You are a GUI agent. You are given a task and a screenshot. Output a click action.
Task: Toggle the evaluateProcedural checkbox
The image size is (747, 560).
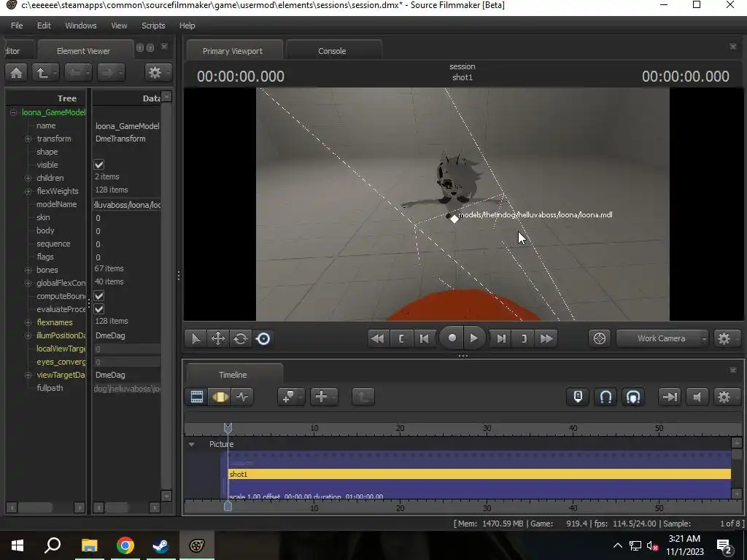point(99,309)
